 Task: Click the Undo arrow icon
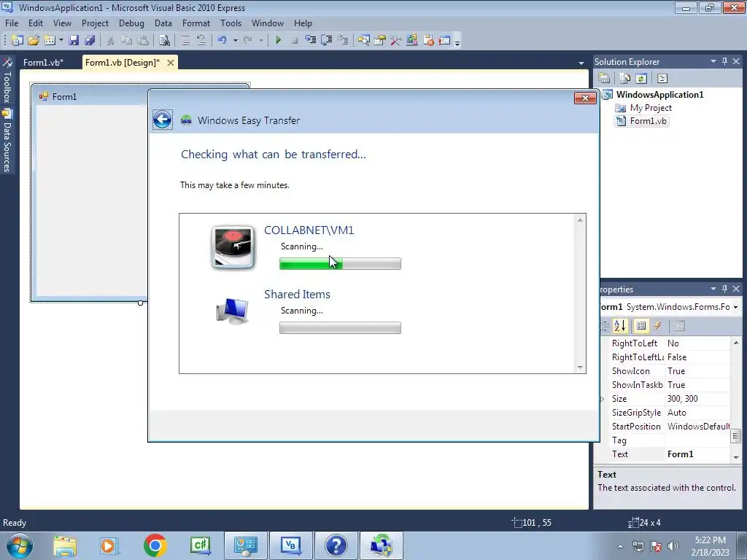[222, 41]
